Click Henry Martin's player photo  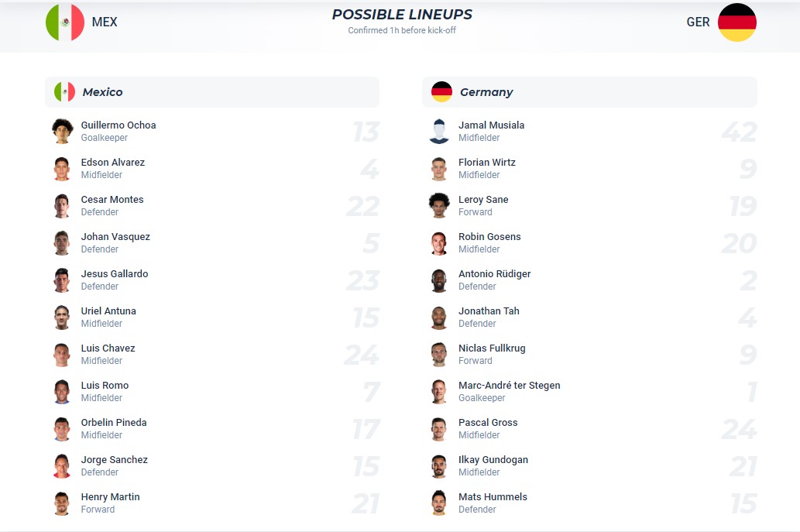62,503
